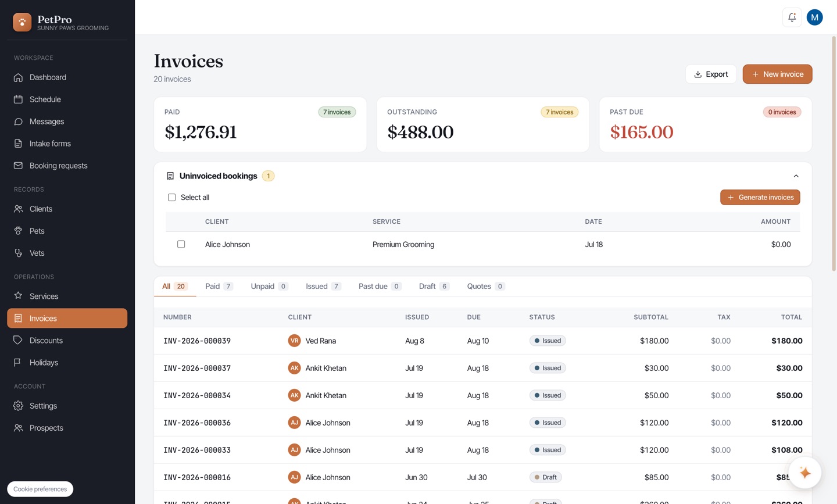837x504 pixels.
Task: Switch to the Past due tab
Action: 380,286
